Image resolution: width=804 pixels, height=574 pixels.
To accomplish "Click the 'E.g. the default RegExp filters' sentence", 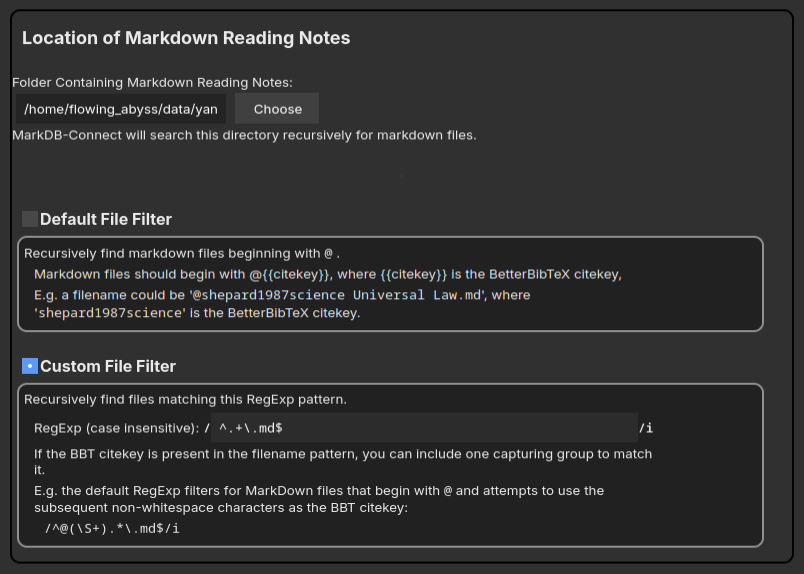I will pyautogui.click(x=319, y=499).
